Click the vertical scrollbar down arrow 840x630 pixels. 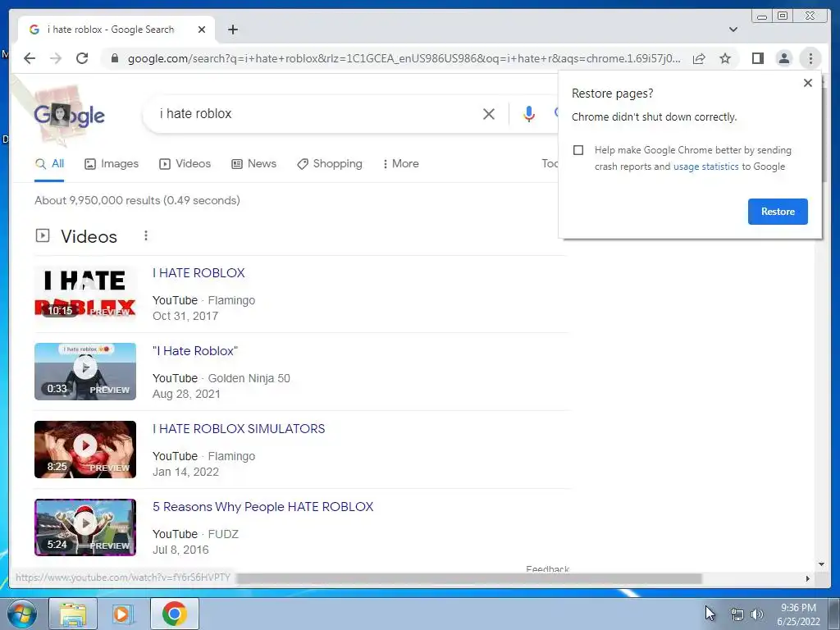821,564
